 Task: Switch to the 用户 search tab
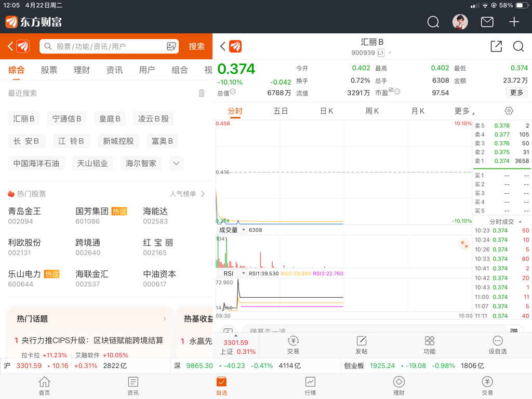click(x=147, y=70)
